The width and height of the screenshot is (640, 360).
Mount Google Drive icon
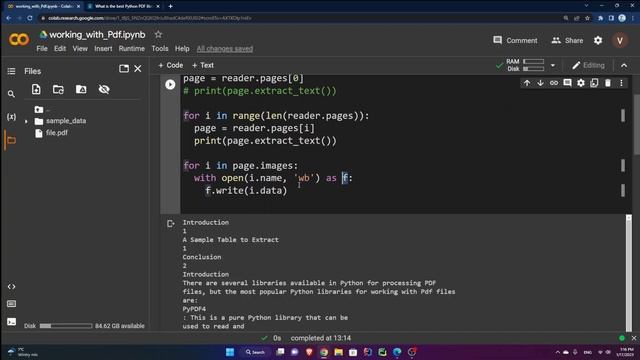[x=81, y=89]
